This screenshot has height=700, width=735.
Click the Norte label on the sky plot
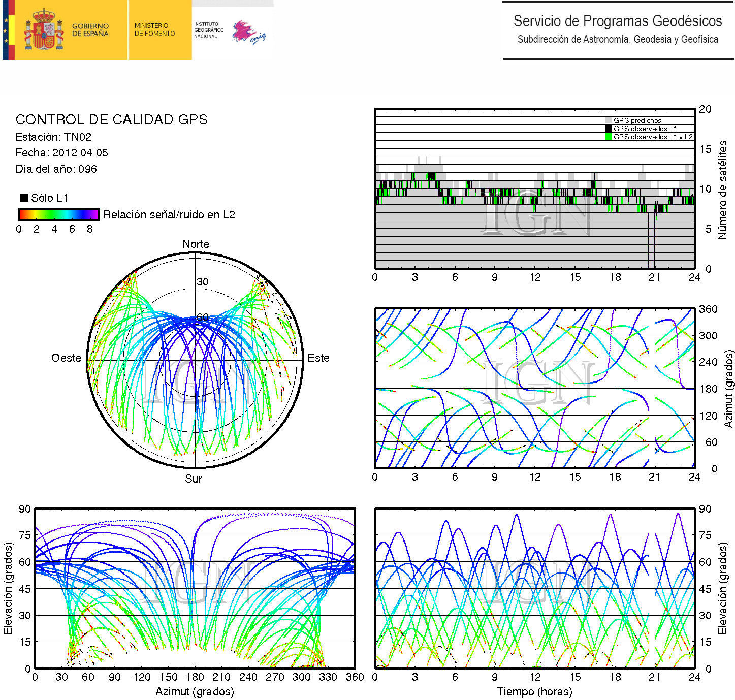(196, 244)
